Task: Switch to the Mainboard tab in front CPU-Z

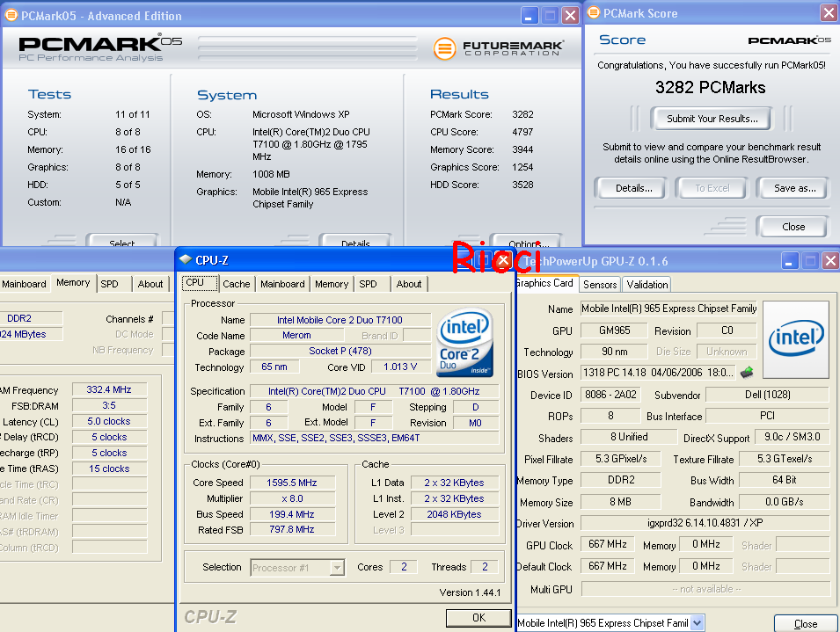Action: [282, 284]
